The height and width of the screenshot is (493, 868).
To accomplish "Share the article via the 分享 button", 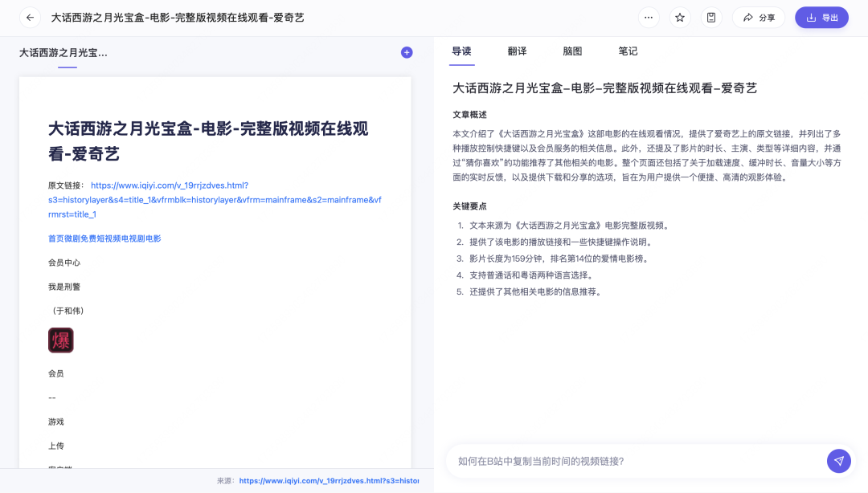I will point(758,17).
